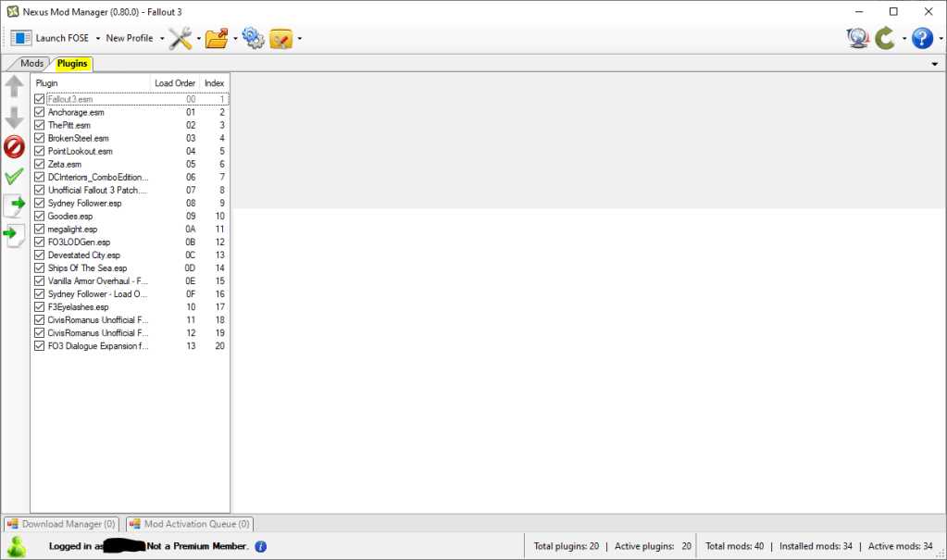947x560 pixels.
Task: Sort by the Load Order column header
Action: click(x=174, y=83)
